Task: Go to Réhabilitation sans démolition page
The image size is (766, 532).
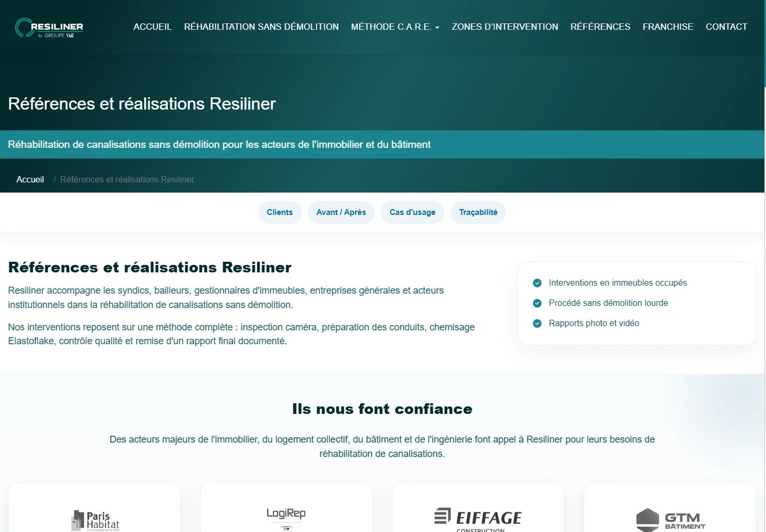Action: [x=261, y=27]
